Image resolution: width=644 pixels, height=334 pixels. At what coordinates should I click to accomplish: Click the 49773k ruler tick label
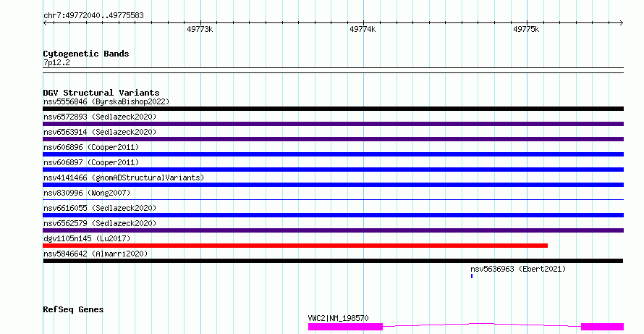[200, 29]
